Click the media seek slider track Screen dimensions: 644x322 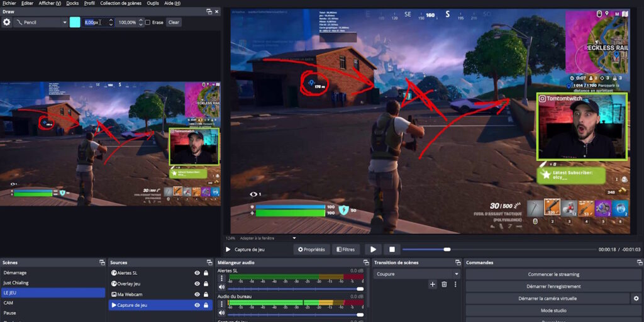click(499, 249)
